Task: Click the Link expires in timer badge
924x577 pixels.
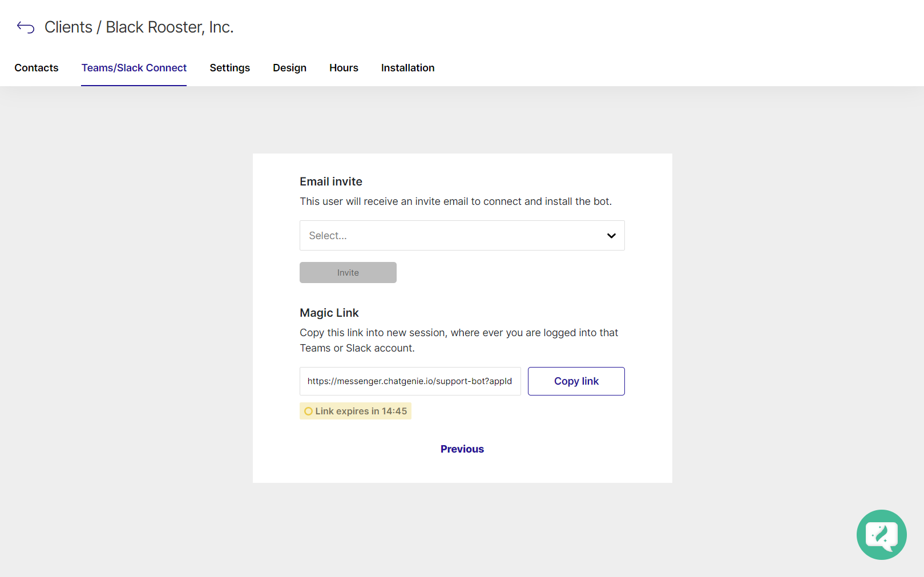Action: [356, 411]
